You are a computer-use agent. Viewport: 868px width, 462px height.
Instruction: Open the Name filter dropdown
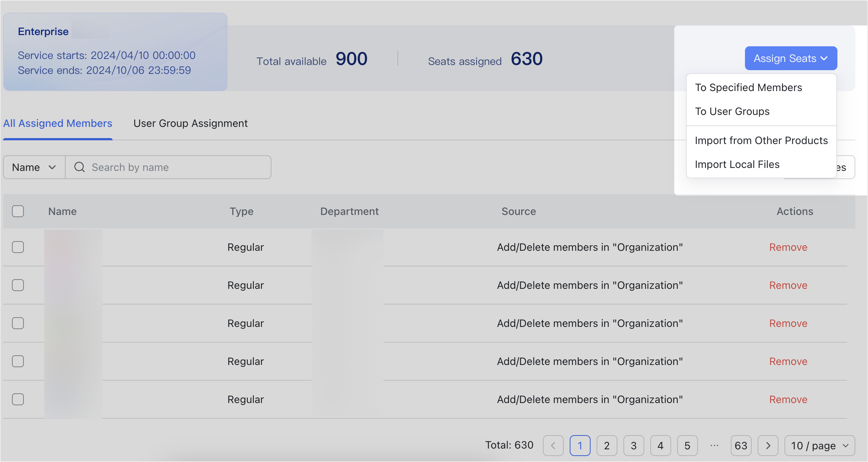[33, 167]
